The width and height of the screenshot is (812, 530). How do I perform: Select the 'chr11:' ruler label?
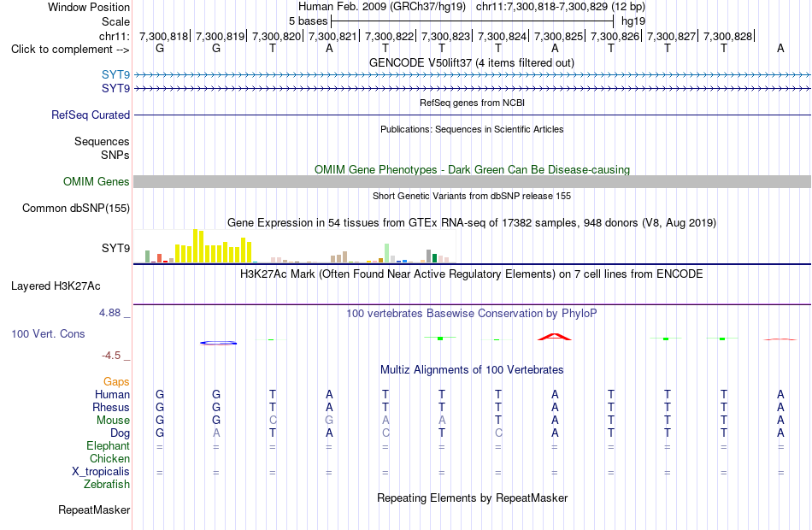click(115, 36)
